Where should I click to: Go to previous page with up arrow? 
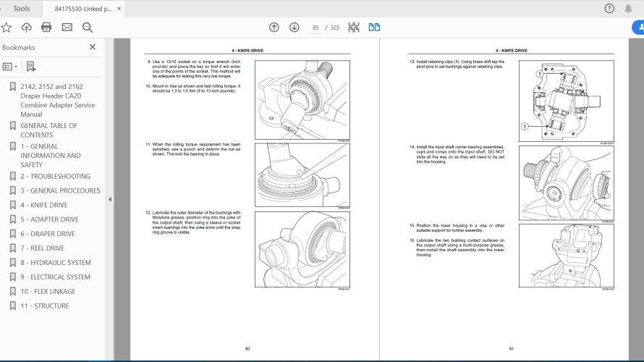[274, 28]
